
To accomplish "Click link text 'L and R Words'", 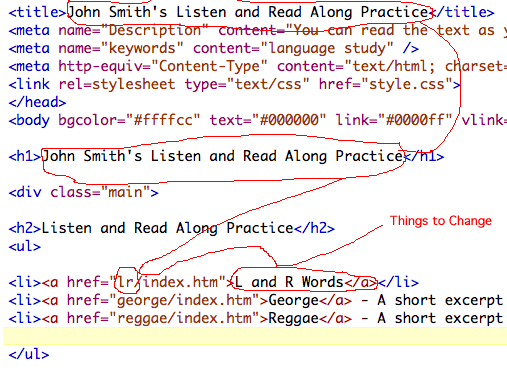I will click(x=289, y=283).
